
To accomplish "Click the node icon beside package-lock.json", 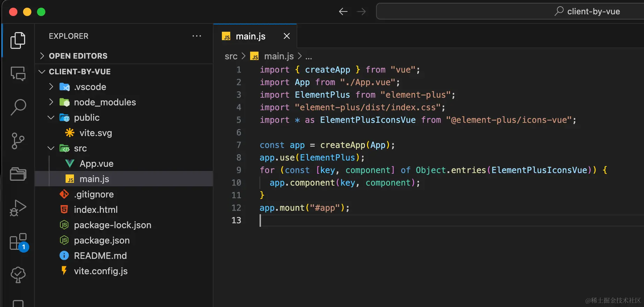I will [64, 225].
